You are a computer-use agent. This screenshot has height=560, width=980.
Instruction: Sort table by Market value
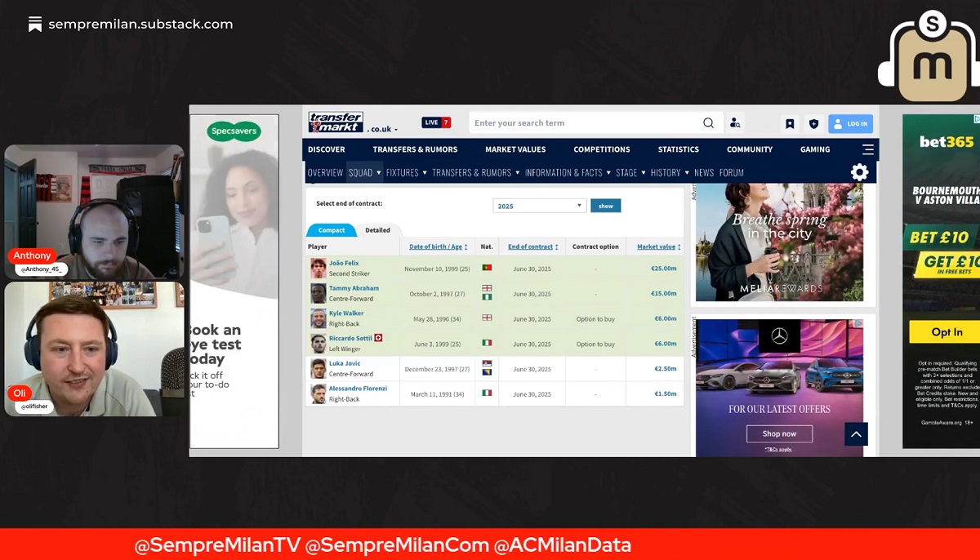tap(659, 247)
